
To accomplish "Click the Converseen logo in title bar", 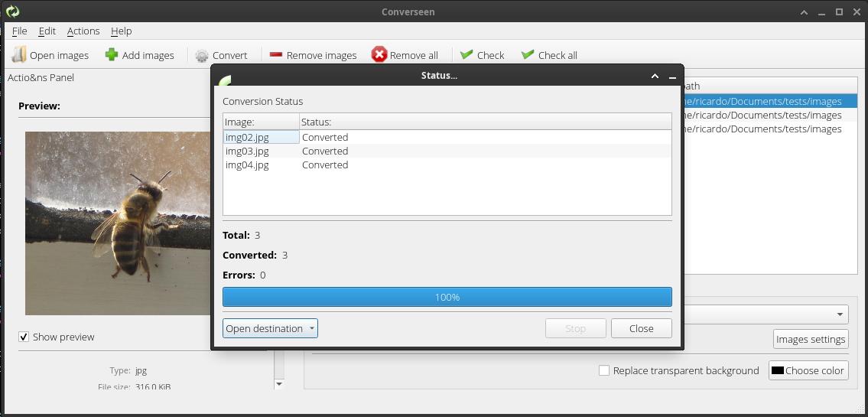I will point(12,11).
